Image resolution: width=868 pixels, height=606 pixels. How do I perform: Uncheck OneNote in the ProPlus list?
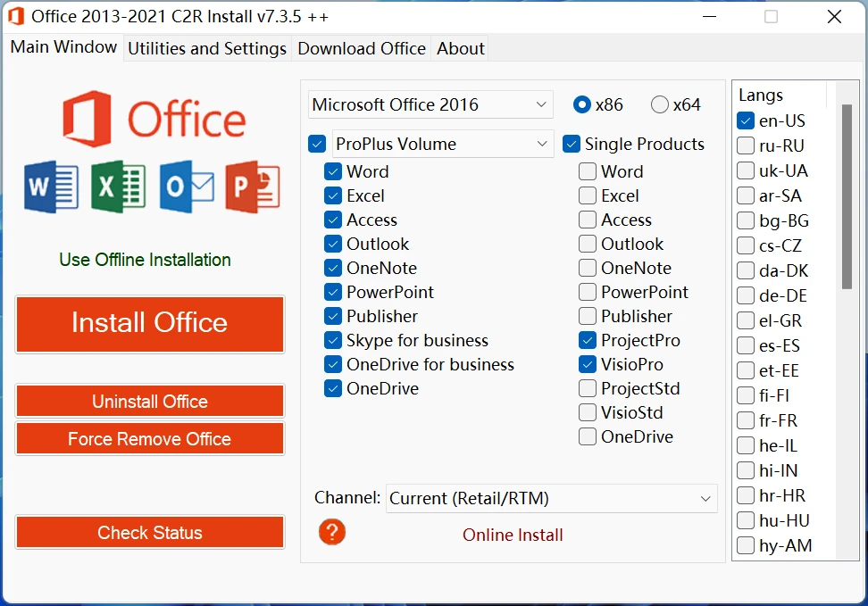333,268
